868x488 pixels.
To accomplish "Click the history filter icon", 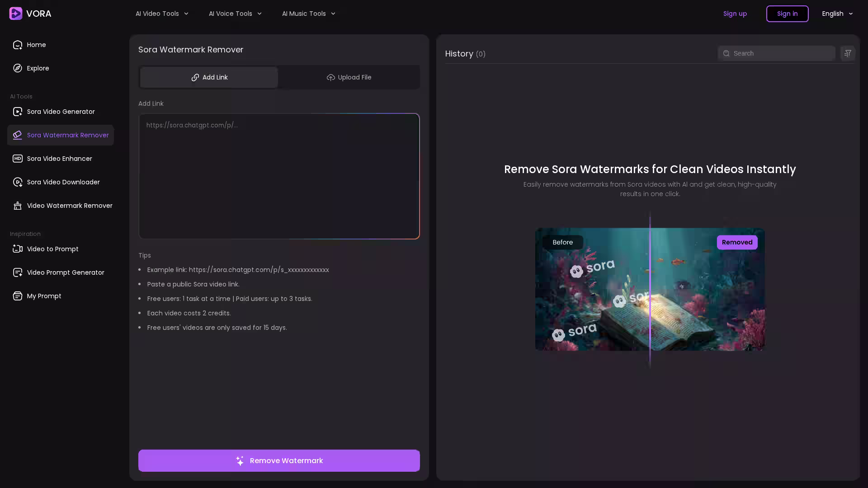I will click(848, 53).
